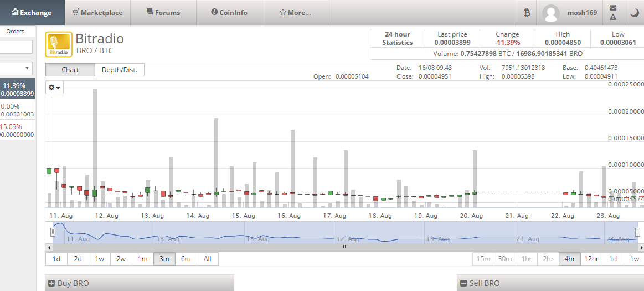Screen dimensions: 644x291
Task: Open the CoinInfo tab
Action: click(229, 12)
